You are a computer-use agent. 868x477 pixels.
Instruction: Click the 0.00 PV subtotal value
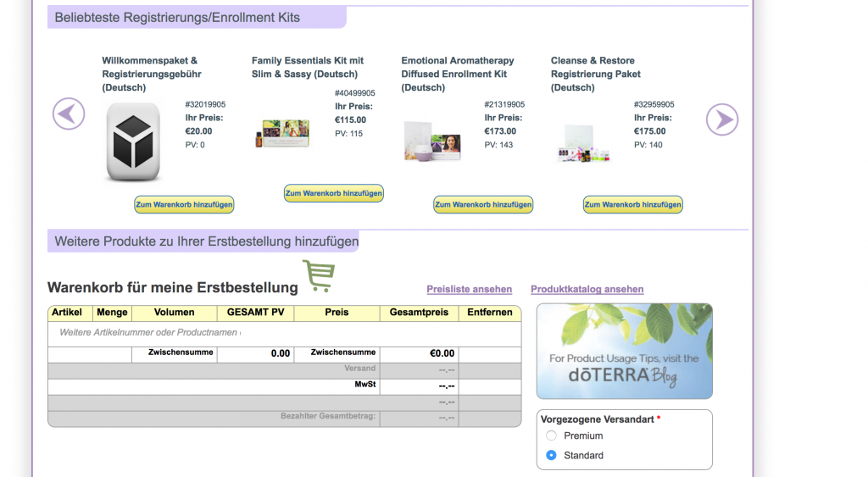(280, 353)
